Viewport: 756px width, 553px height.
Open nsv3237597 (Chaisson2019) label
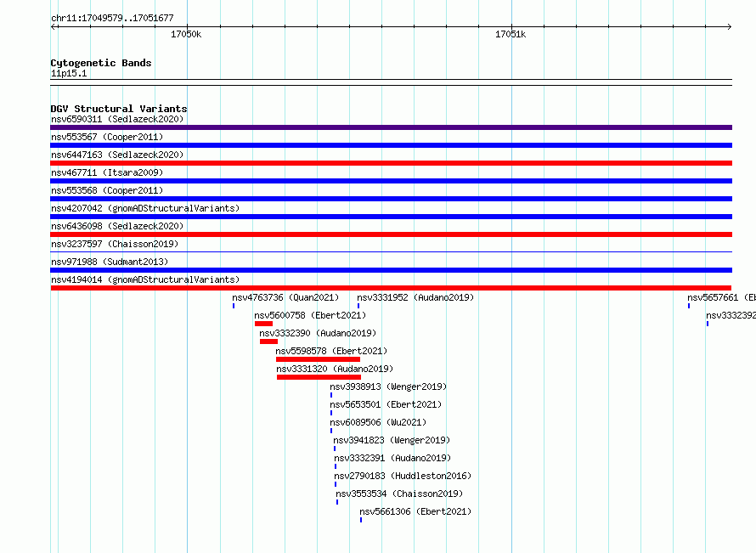point(115,244)
